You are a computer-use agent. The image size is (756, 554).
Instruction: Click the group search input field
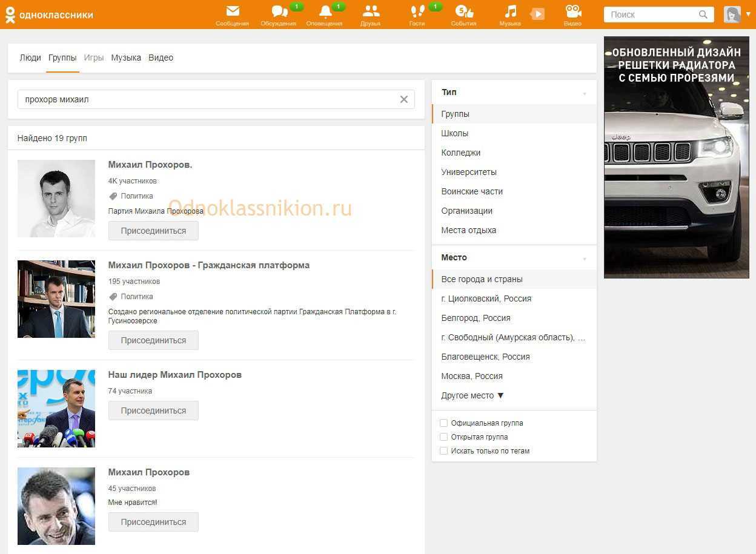pos(216,99)
